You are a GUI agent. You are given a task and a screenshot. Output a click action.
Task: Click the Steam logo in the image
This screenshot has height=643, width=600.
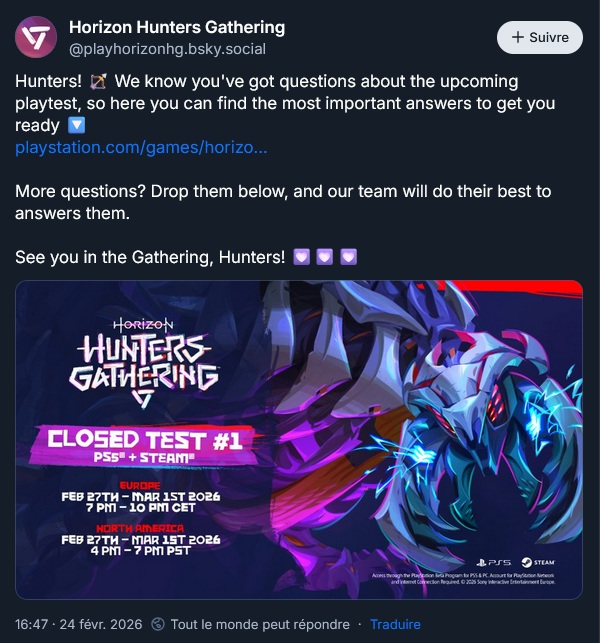tap(538, 562)
